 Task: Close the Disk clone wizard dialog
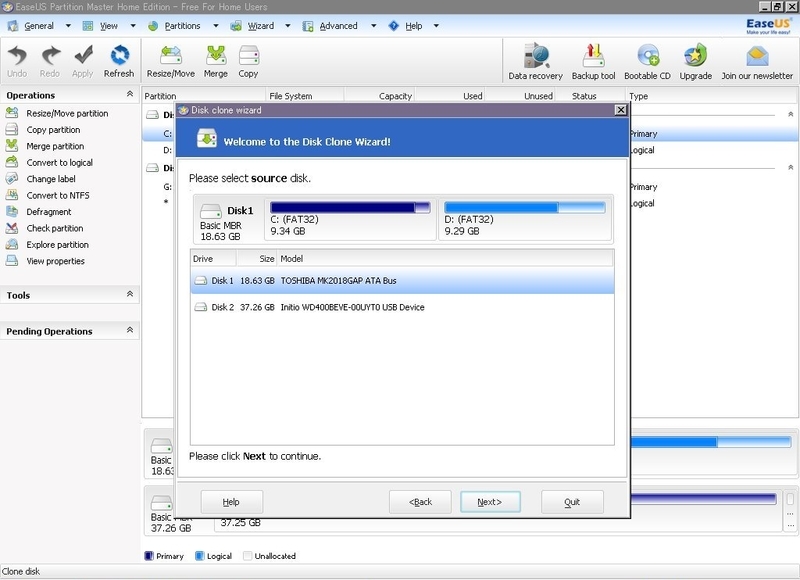(x=620, y=110)
